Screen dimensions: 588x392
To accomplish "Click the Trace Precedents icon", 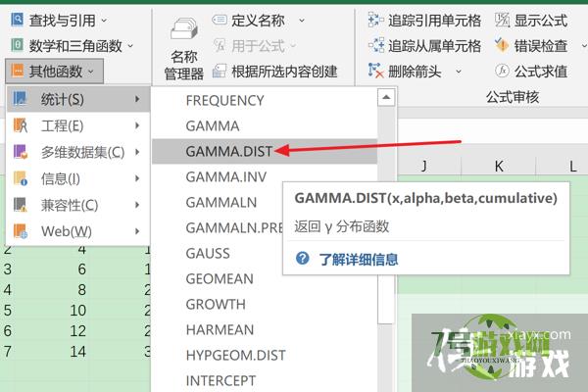I will [x=375, y=20].
